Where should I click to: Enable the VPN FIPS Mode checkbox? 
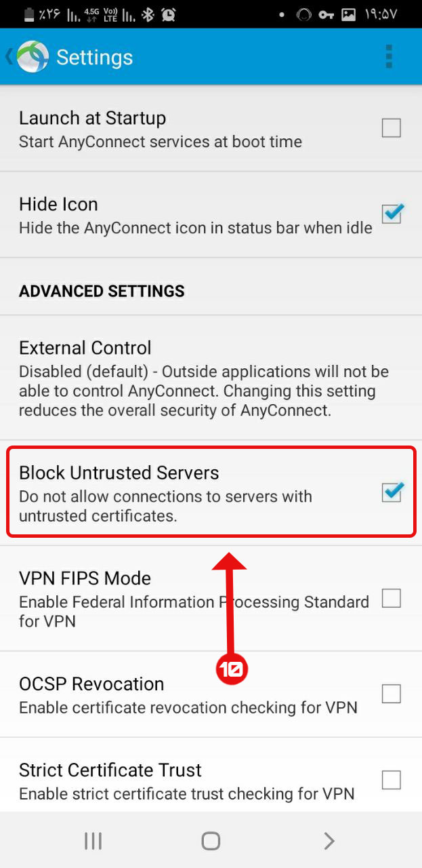pyautogui.click(x=392, y=598)
